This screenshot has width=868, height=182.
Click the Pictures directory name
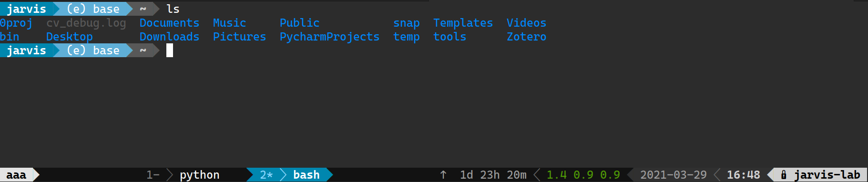click(239, 37)
